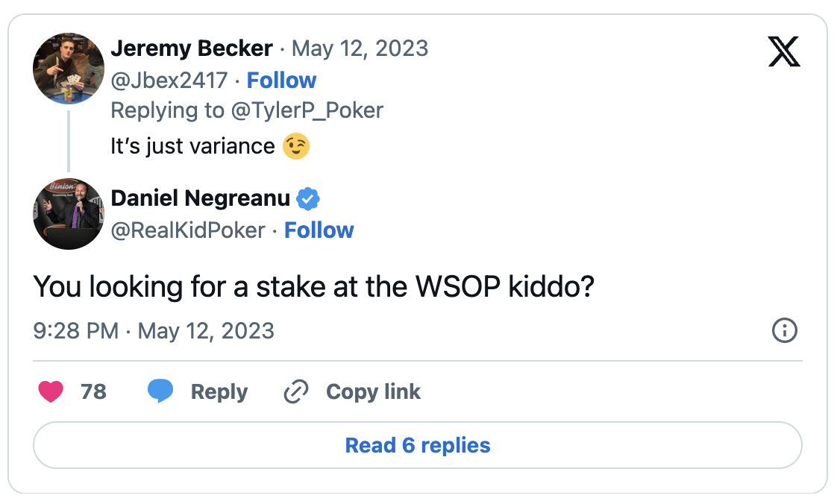Open the @Jbex2417 handle link
The height and width of the screenshot is (504, 837).
click(169, 81)
